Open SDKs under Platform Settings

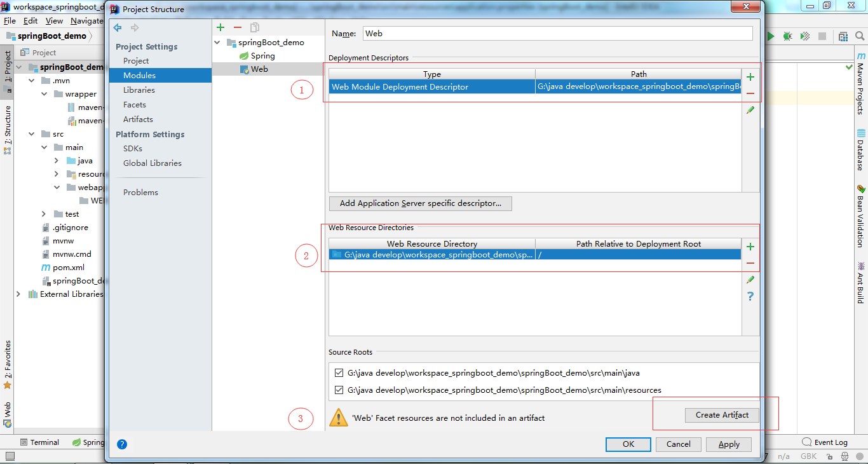pos(133,149)
